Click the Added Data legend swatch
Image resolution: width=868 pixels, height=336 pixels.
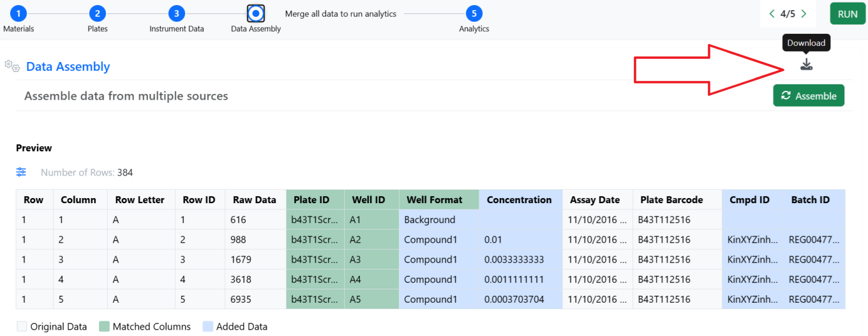coord(208,326)
